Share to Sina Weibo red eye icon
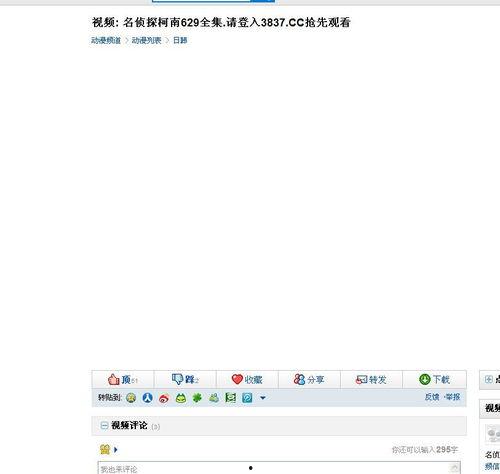500x474 pixels. 164,398
